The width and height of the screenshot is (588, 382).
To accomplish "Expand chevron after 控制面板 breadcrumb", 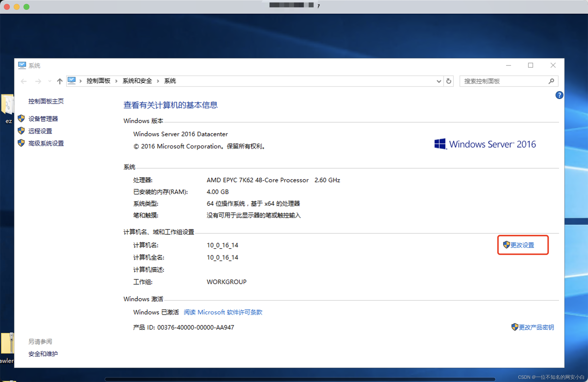I will 116,81.
